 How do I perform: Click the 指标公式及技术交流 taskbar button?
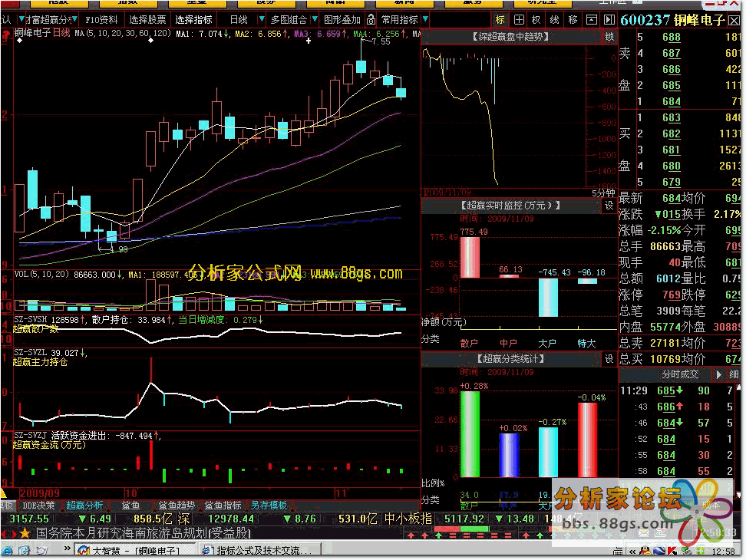coord(260,551)
